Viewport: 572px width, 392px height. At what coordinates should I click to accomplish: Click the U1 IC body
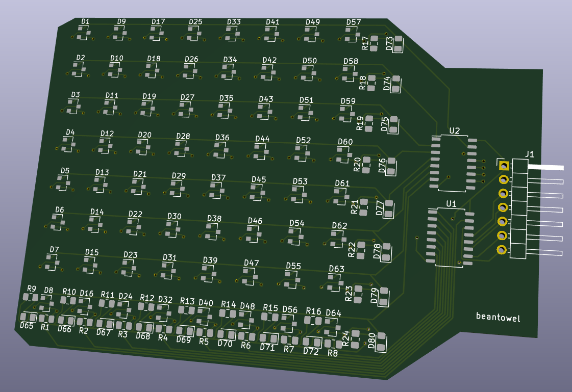coord(450,237)
